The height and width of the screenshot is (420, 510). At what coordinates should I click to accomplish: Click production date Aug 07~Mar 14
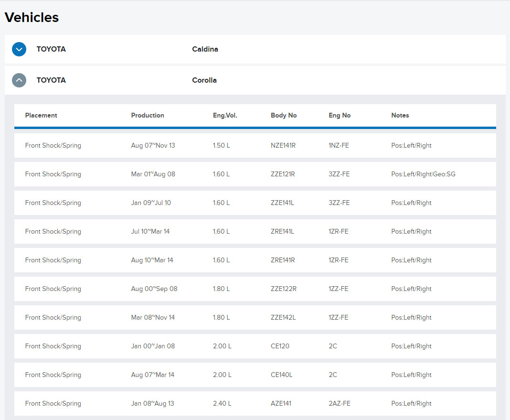point(152,375)
